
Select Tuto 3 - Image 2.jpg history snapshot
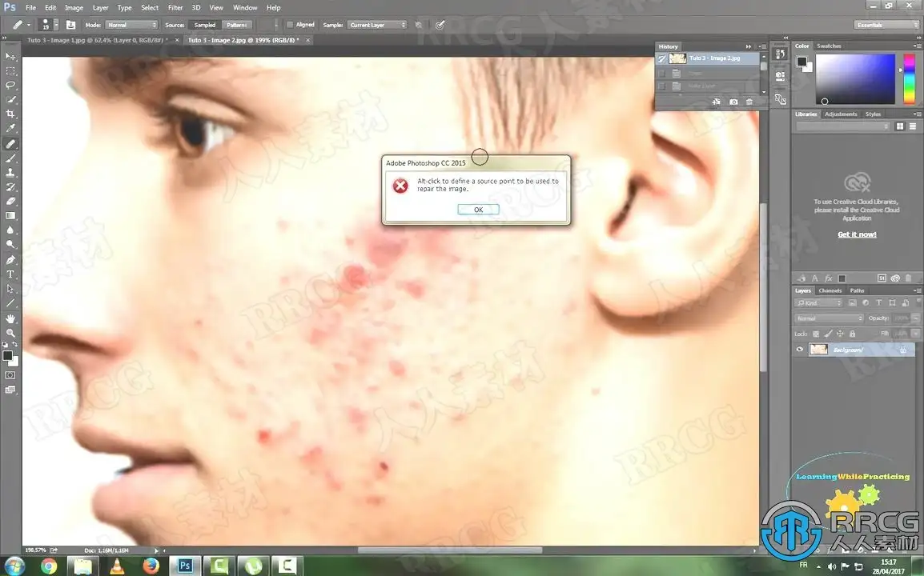709,58
